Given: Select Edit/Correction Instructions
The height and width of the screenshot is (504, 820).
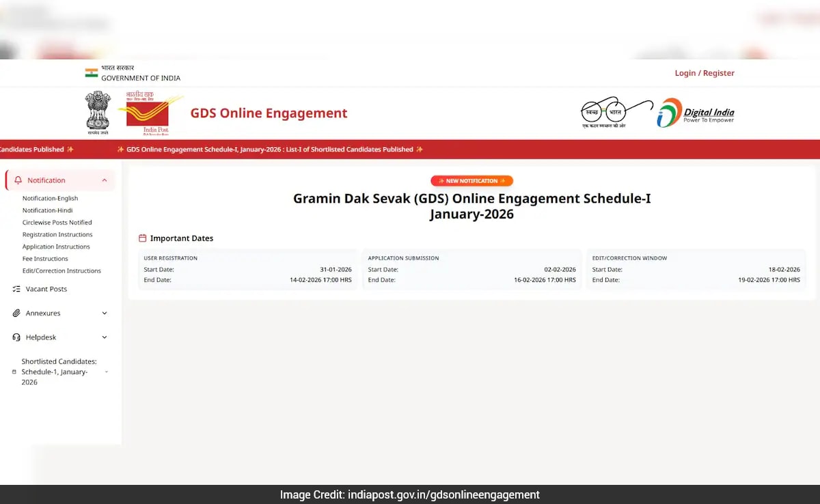Looking at the screenshot, I should [61, 270].
